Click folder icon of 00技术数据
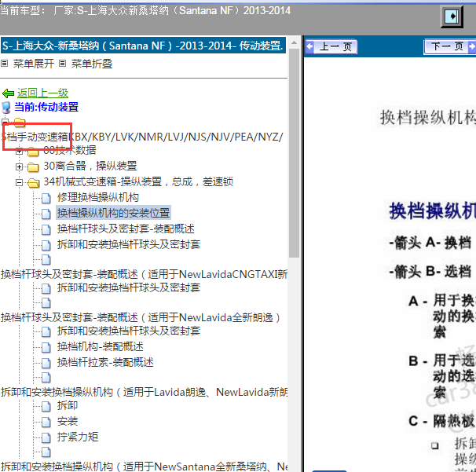476x472 pixels. tap(33, 151)
